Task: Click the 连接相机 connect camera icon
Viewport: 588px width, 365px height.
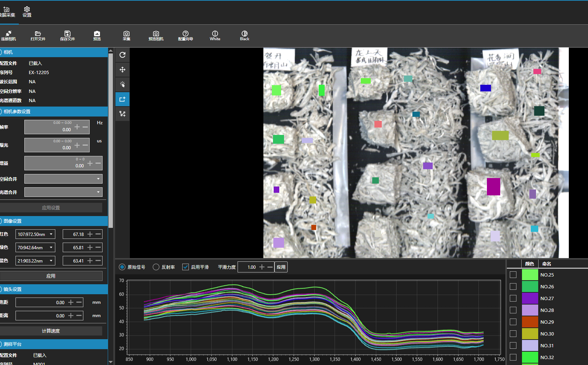Action: (x=8, y=35)
